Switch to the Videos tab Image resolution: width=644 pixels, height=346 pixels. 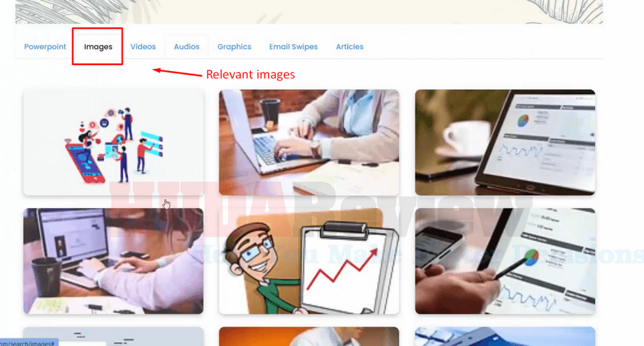(143, 47)
